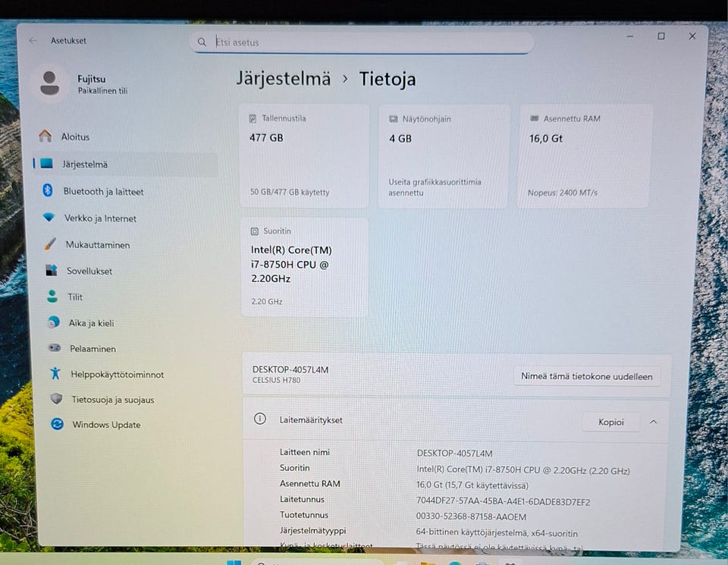Click the Sovellukset apps icon
Image resolution: width=728 pixels, height=565 pixels.
click(51, 270)
